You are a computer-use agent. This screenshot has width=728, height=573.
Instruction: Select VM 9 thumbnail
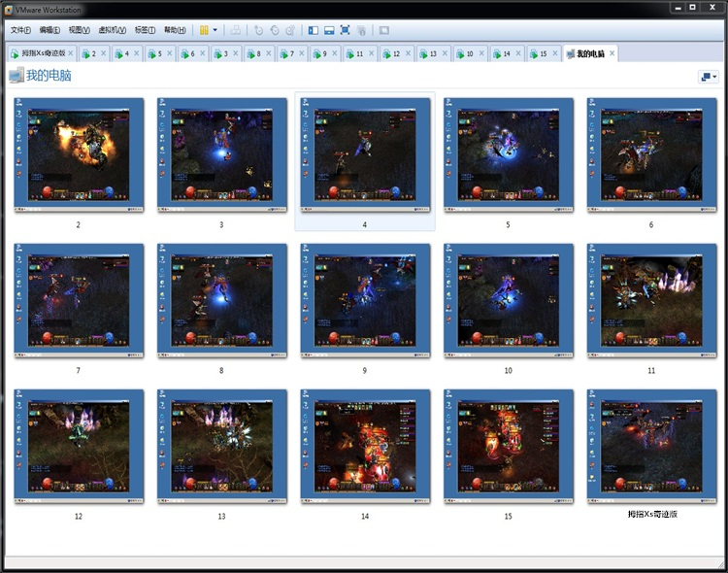click(365, 301)
